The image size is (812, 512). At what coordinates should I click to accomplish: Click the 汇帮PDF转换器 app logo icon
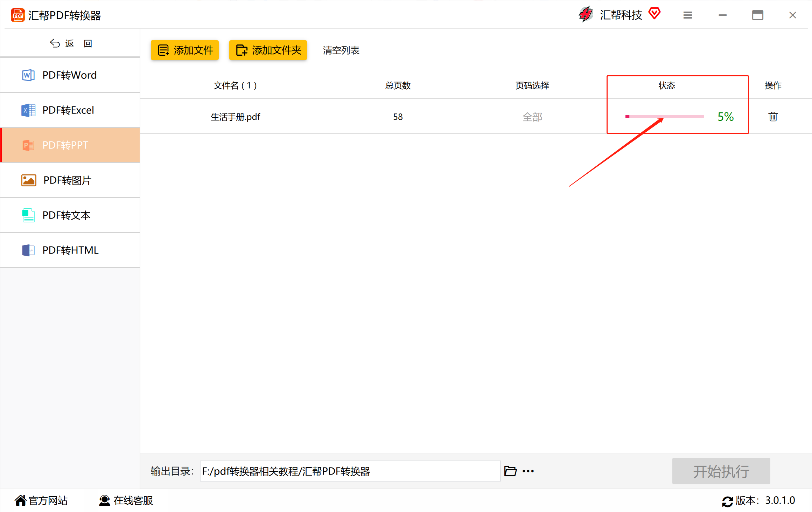point(17,15)
